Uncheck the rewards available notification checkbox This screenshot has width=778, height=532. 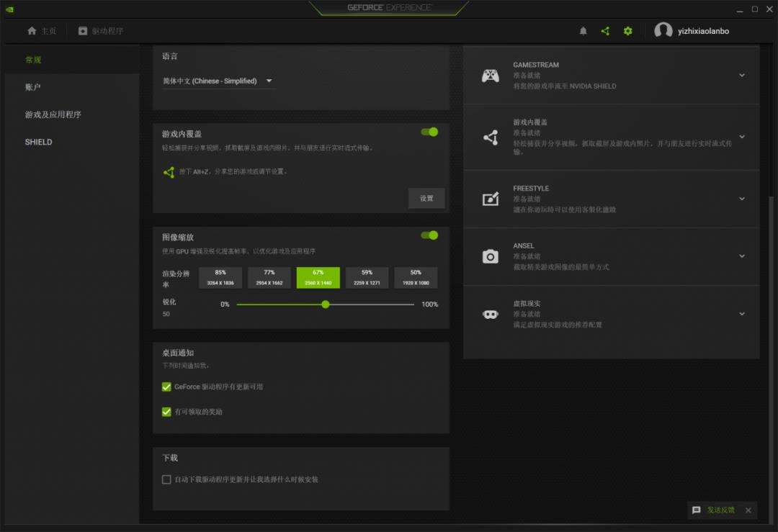click(166, 412)
